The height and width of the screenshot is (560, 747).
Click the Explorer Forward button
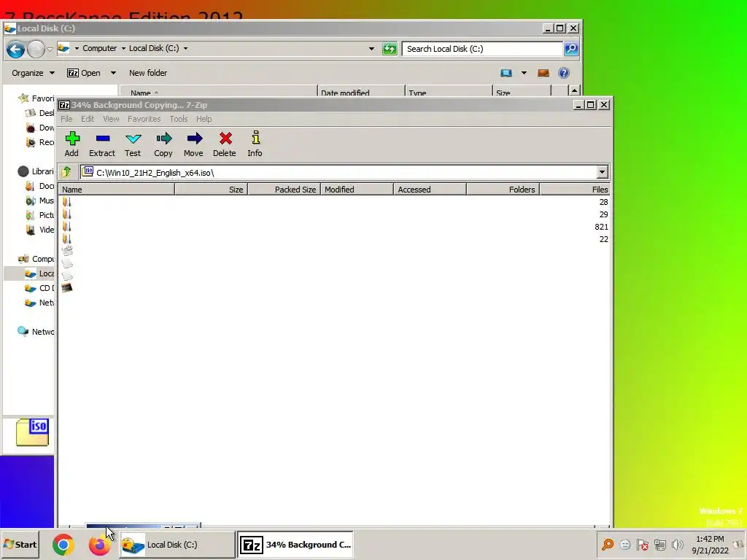[x=36, y=49]
